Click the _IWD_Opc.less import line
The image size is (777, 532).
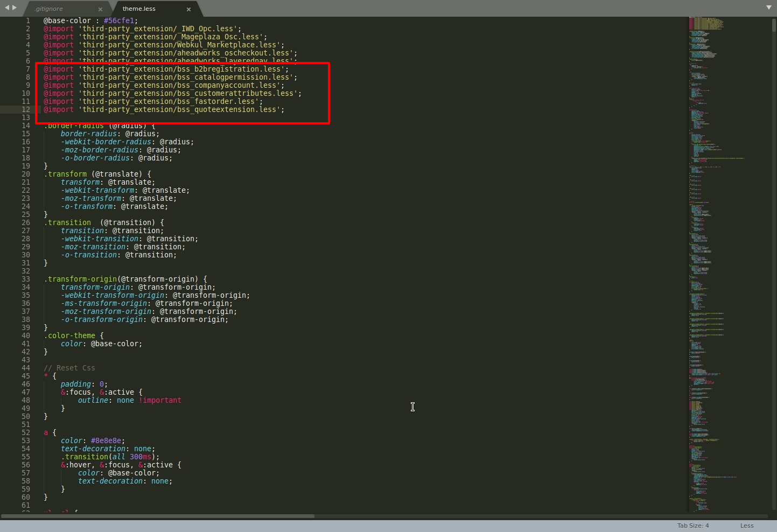pyautogui.click(x=142, y=29)
